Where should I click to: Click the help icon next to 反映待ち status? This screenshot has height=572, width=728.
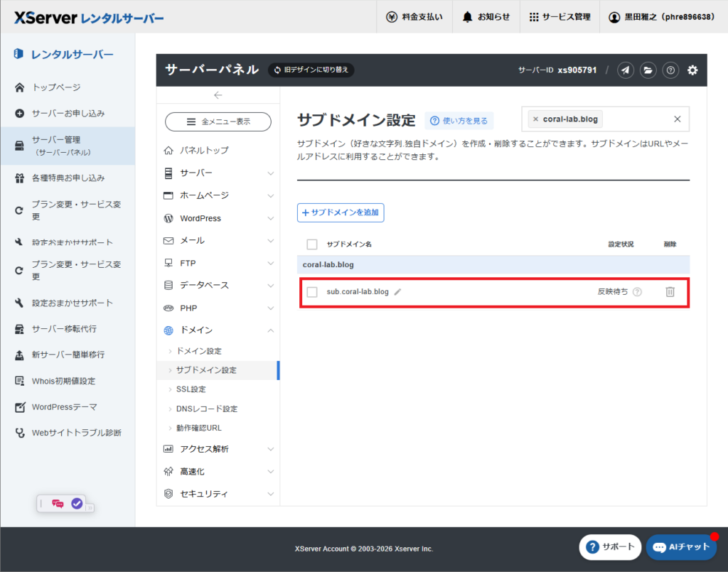coord(638,291)
